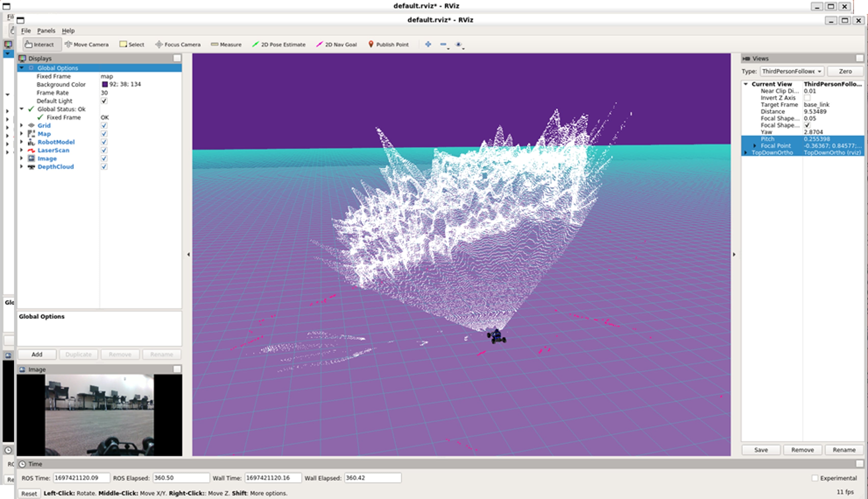The height and width of the screenshot is (499, 868).
Task: Click the blue plus add-tool icon
Action: pyautogui.click(x=428, y=44)
